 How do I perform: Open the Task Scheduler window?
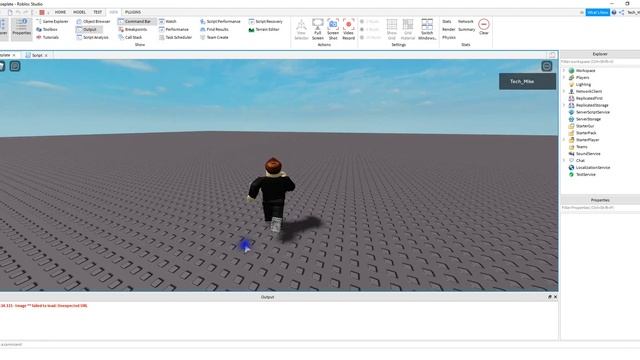tap(176, 37)
